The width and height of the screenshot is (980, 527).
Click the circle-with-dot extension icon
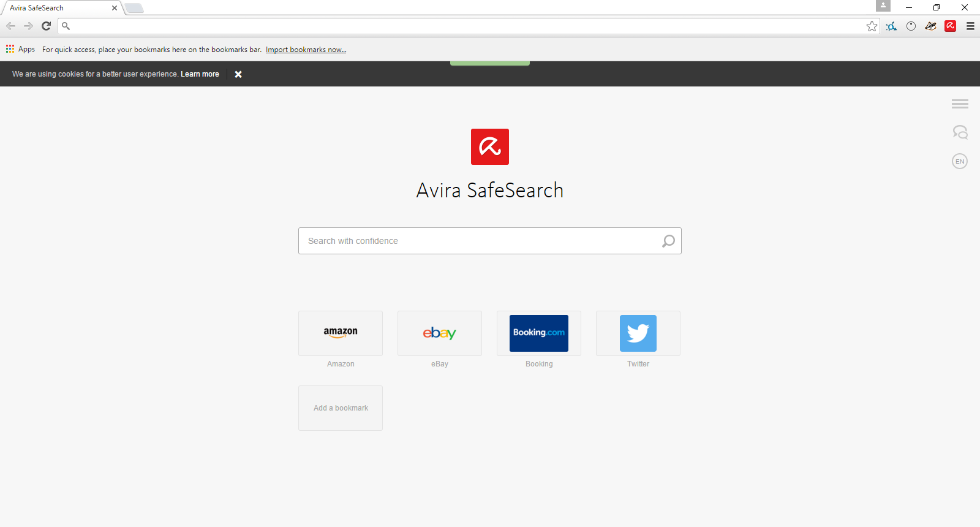pyautogui.click(x=911, y=26)
